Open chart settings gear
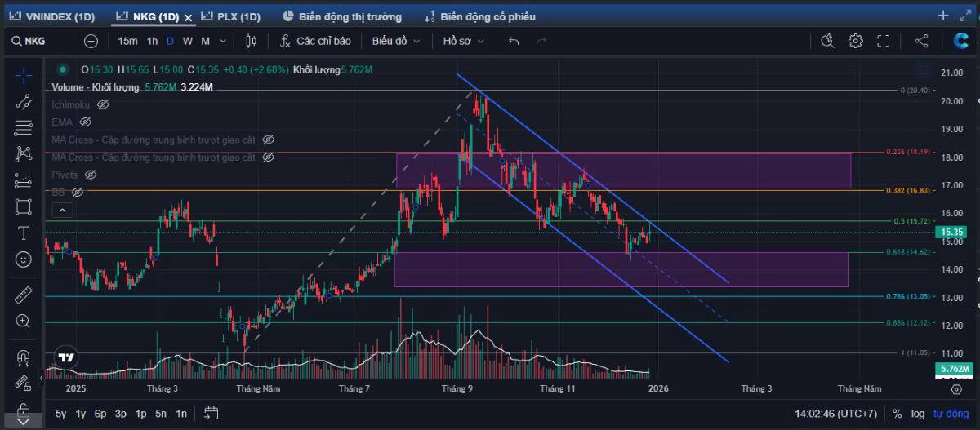 click(x=855, y=41)
